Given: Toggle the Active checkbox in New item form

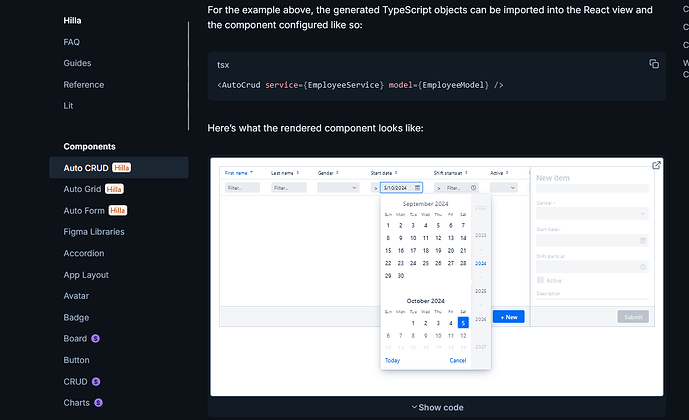Looking at the screenshot, I should [x=541, y=280].
